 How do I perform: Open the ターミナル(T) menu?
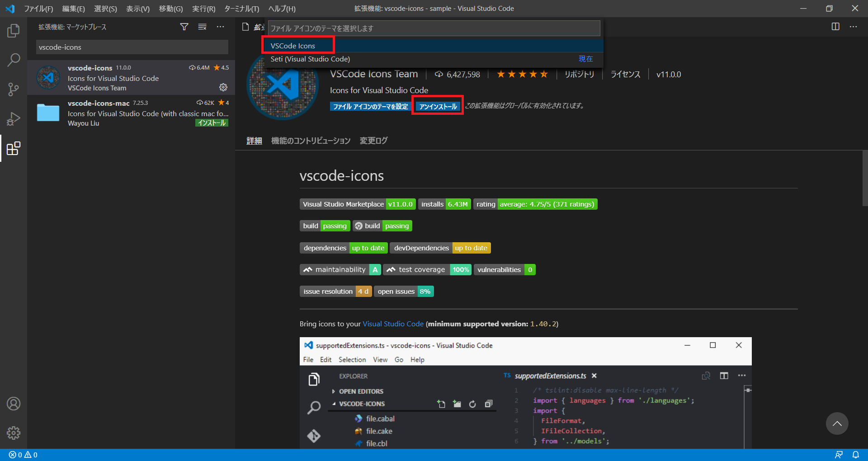pyautogui.click(x=242, y=9)
